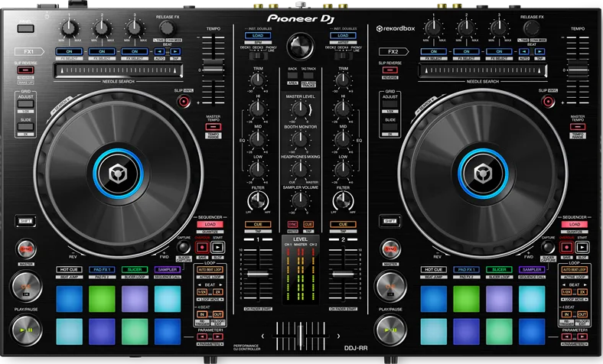Image resolution: width=603 pixels, height=364 pixels.
Task: Set loop IN on left deck
Action: coord(202,314)
